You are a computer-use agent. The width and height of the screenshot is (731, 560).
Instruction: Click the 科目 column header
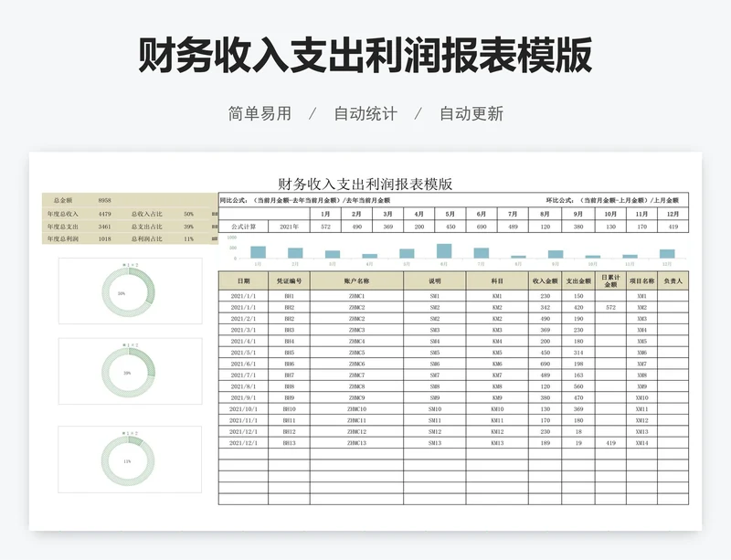point(497,281)
